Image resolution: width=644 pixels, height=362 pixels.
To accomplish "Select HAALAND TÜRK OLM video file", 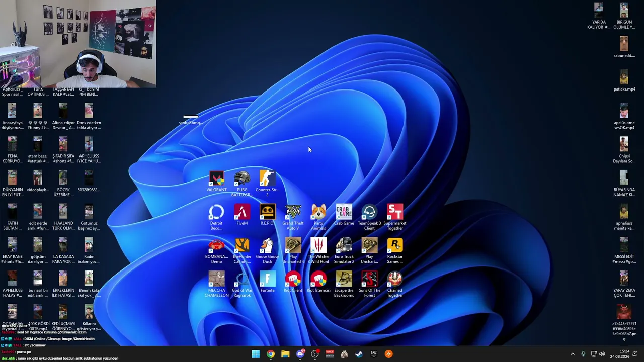I will point(63,217).
